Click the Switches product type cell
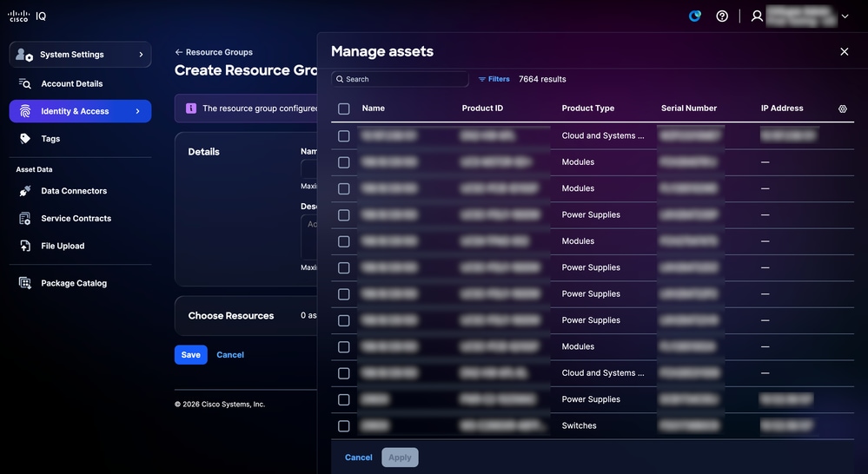 [579, 426]
